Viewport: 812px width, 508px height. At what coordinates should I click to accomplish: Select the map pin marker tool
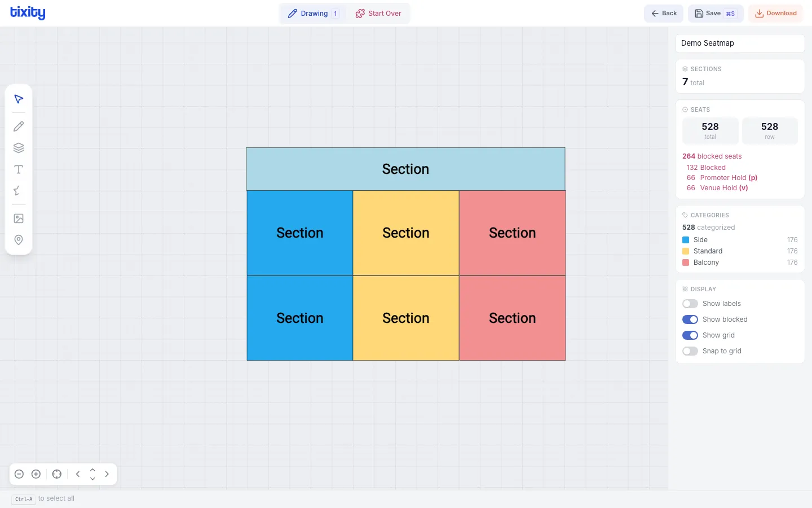pos(19,240)
